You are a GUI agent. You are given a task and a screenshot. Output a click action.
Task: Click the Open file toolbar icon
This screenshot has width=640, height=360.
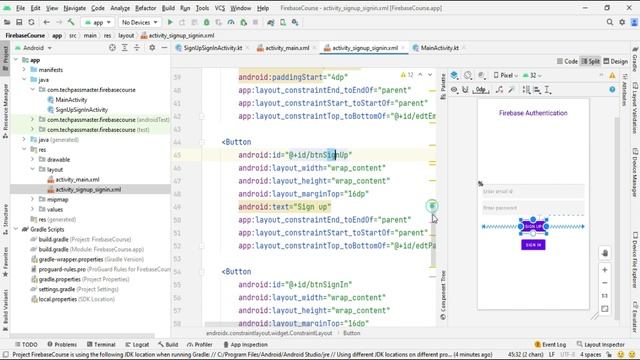pyautogui.click(x=7, y=22)
